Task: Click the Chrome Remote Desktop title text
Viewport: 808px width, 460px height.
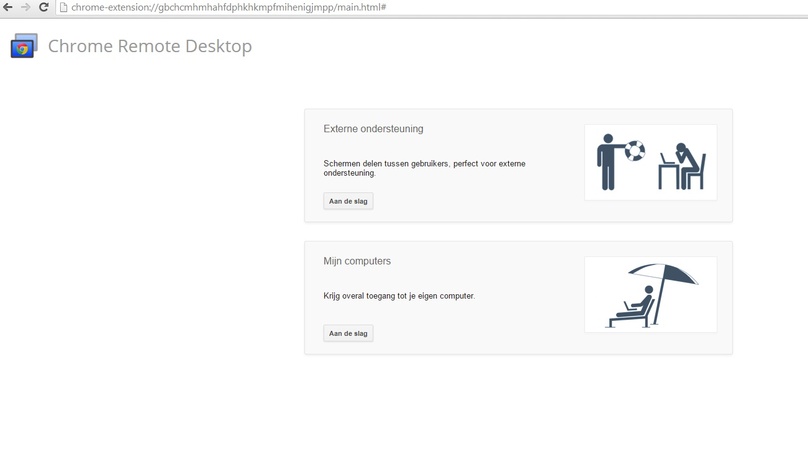Action: (150, 46)
